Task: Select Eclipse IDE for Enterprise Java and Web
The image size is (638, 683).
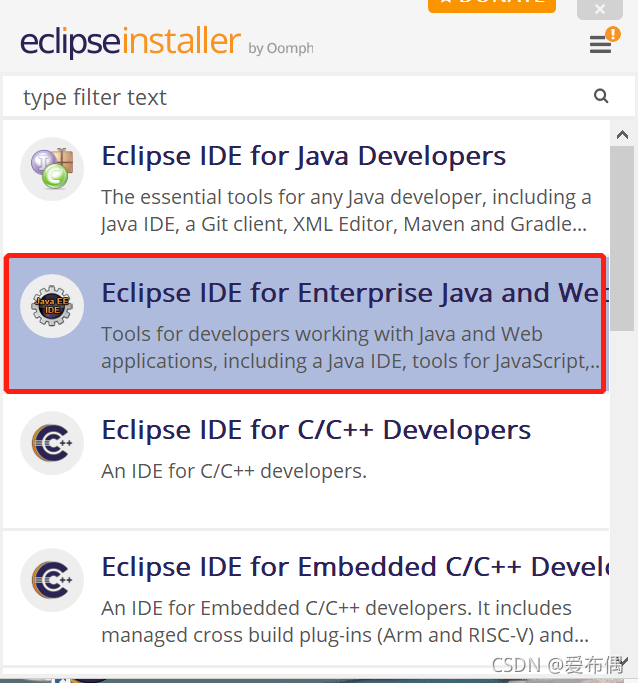Action: [306, 324]
